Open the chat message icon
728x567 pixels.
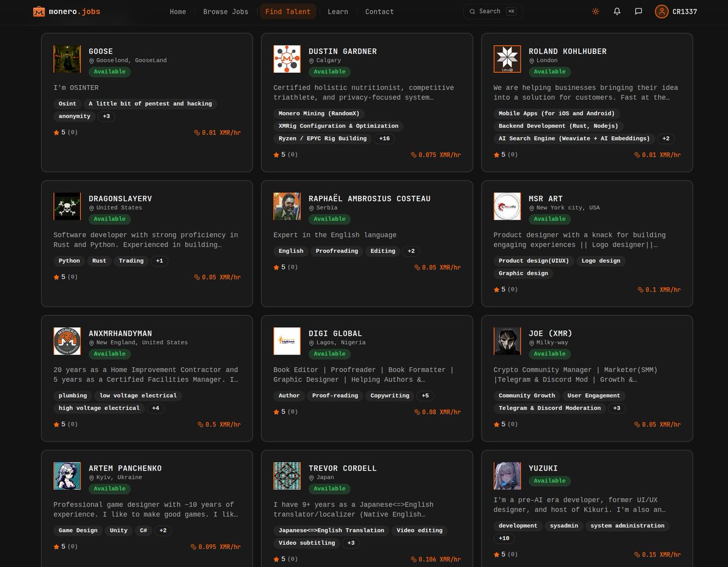[638, 11]
